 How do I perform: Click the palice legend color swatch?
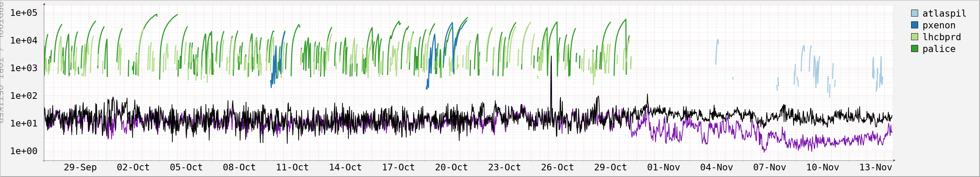click(x=914, y=49)
